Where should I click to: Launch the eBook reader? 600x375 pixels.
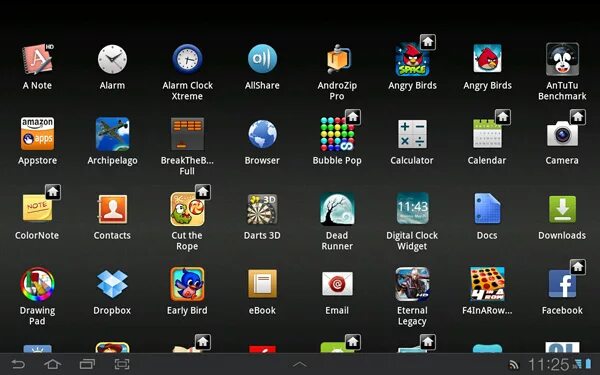262,284
